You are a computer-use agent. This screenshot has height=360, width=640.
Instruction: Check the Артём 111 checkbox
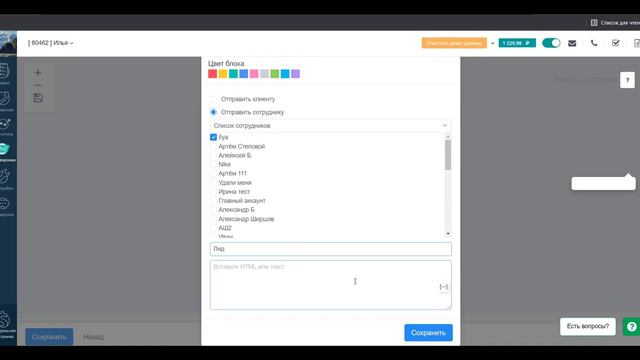click(x=213, y=173)
